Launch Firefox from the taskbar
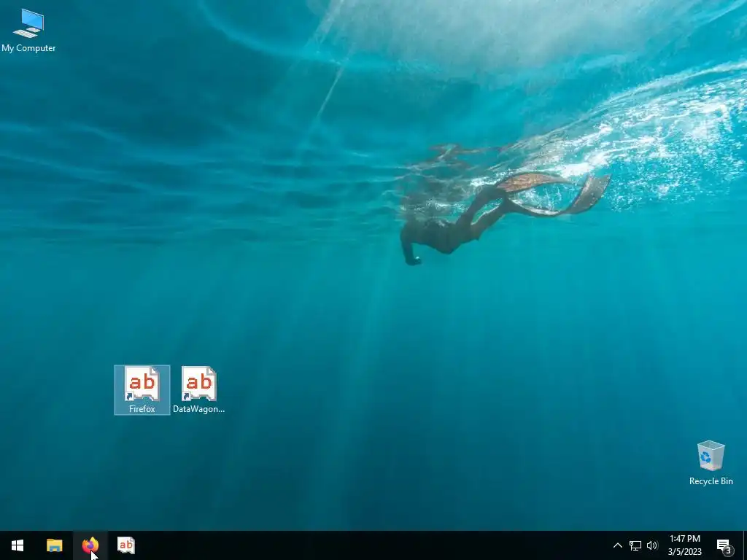 90,545
